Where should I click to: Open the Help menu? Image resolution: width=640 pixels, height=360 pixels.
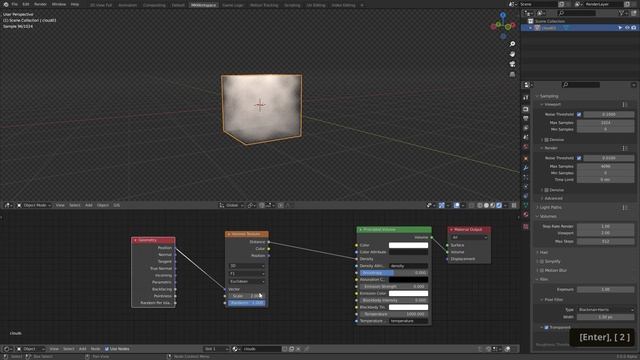tap(75, 4)
